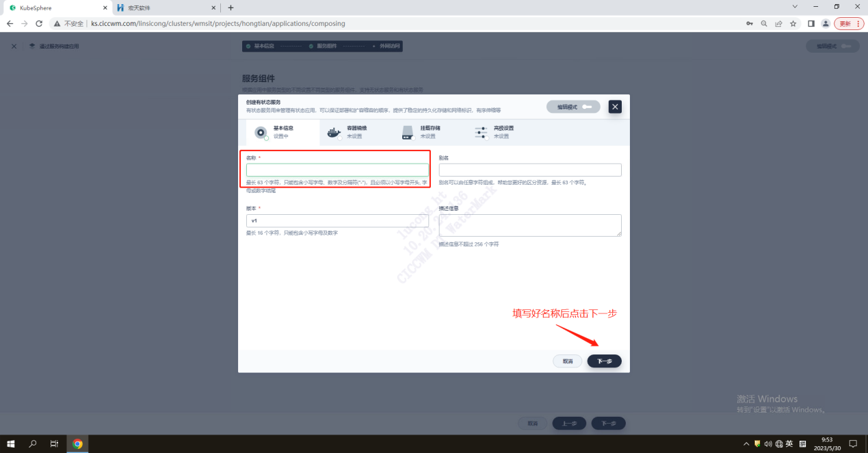Open the 基本信息 tab
The image size is (868, 453).
coord(282,132)
